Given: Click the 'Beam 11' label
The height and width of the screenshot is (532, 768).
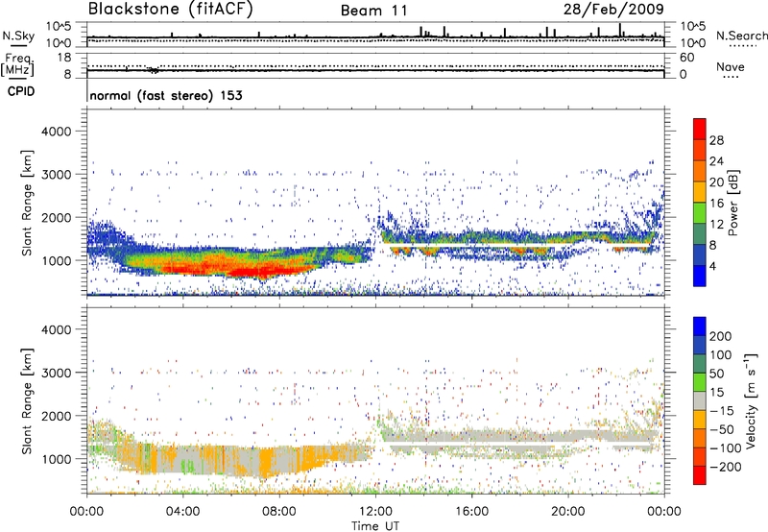Looking at the screenshot, I should pyautogui.click(x=373, y=11).
